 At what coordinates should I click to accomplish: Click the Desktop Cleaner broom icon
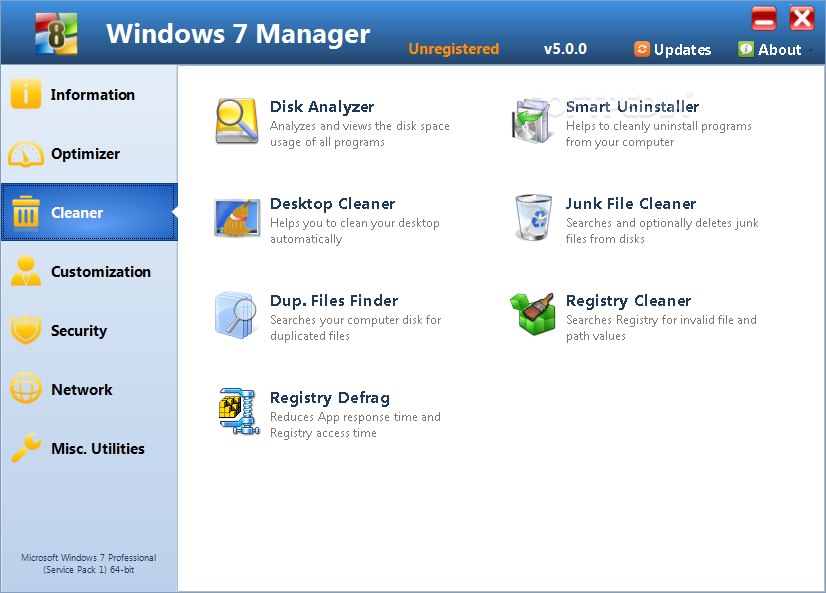click(x=237, y=218)
